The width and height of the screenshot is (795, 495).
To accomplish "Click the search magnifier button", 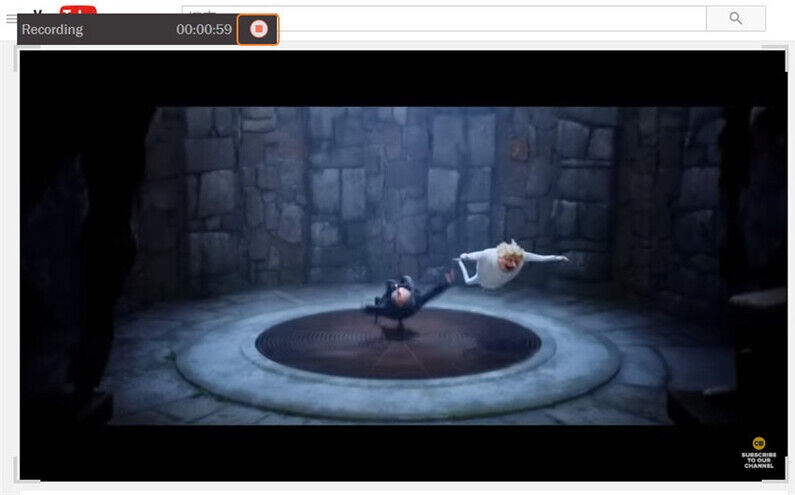I will 735,18.
